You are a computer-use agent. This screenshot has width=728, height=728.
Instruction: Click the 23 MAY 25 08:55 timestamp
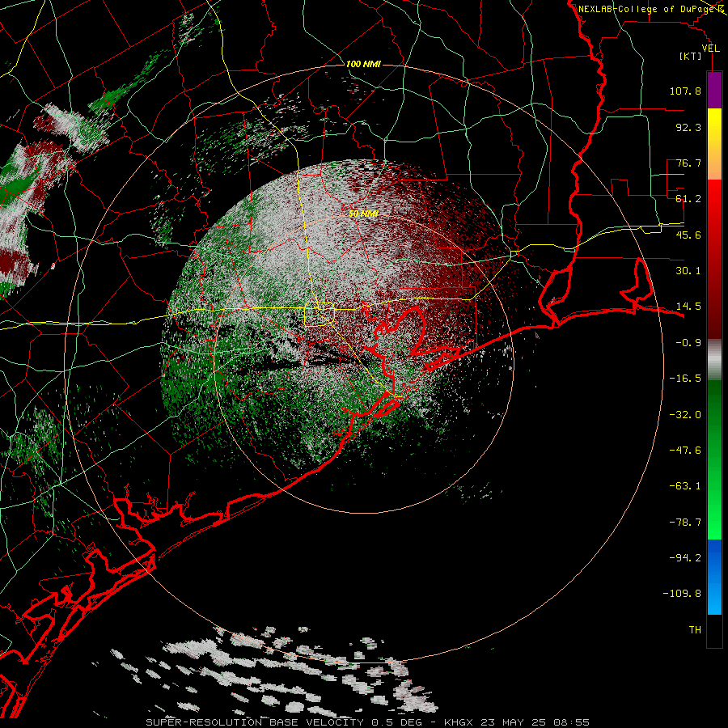tap(537, 722)
